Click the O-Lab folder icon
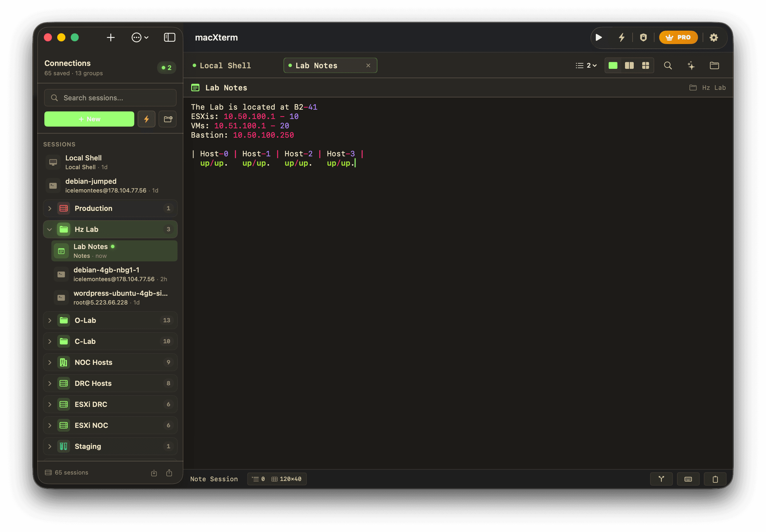The height and width of the screenshot is (532, 766). coord(64,320)
